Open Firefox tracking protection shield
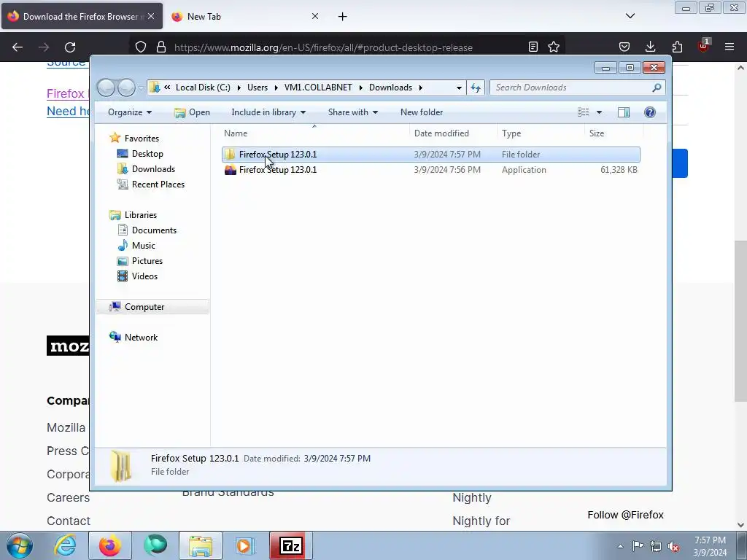This screenshot has height=560, width=747. click(141, 47)
